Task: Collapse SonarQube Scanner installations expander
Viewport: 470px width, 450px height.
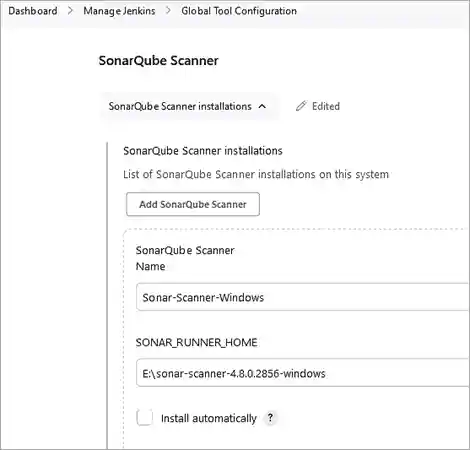Action: pyautogui.click(x=189, y=106)
